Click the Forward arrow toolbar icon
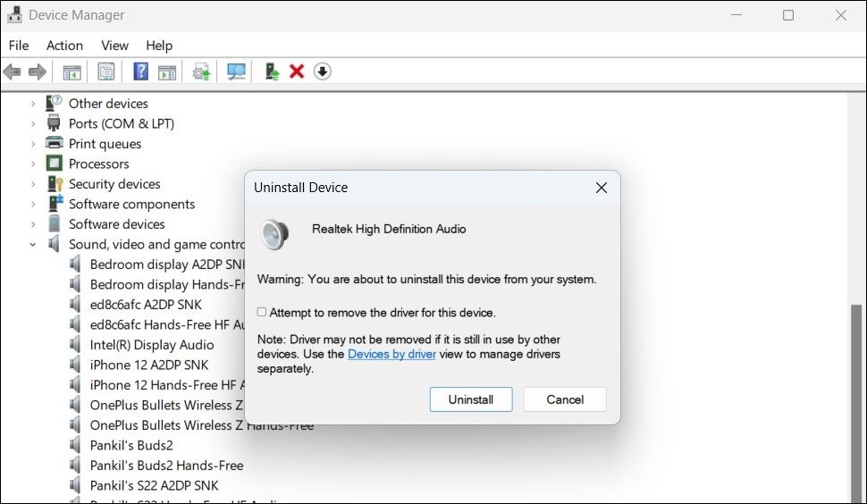 point(37,71)
